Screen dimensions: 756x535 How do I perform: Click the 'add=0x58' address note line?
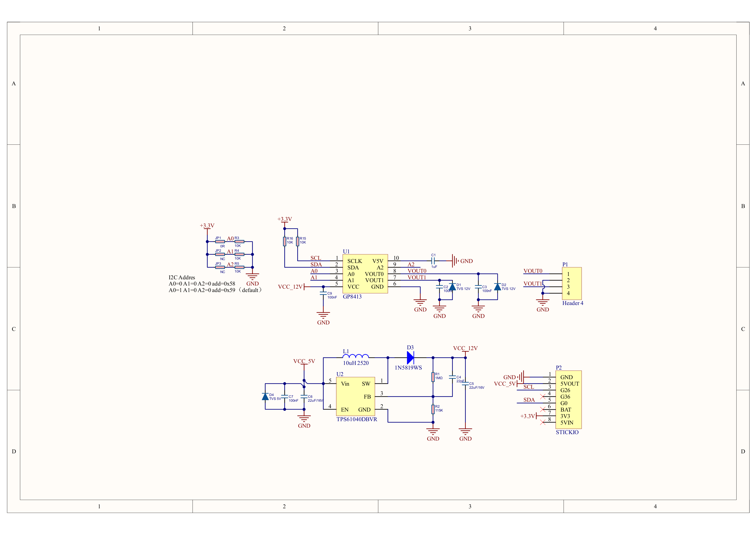pyautogui.click(x=202, y=284)
